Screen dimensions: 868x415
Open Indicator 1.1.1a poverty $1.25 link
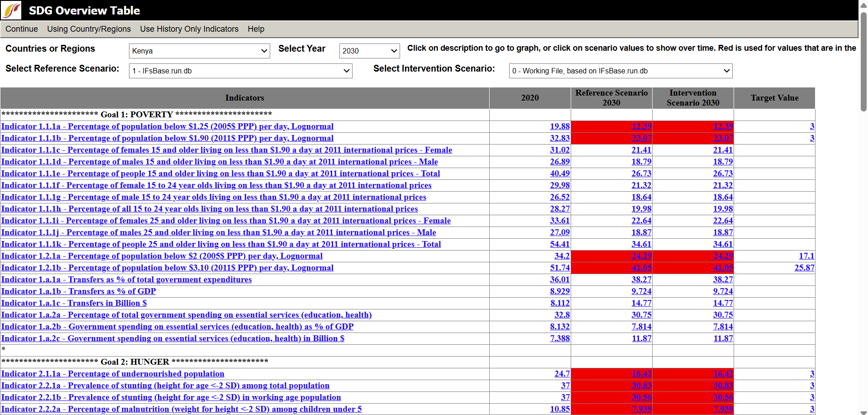coord(167,126)
